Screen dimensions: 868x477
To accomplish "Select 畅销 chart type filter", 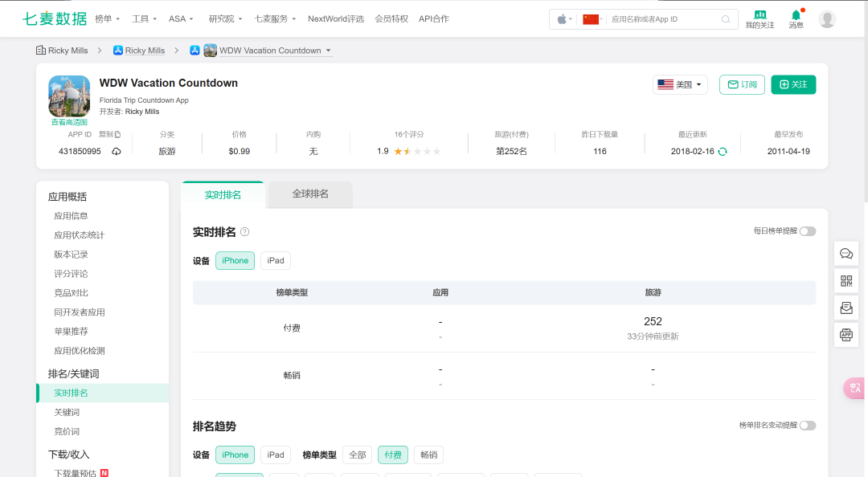I will (x=429, y=455).
